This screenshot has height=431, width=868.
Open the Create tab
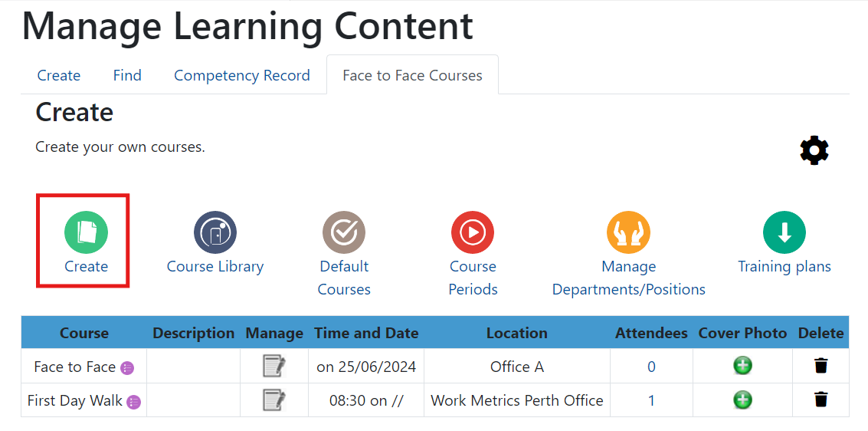pos(59,75)
